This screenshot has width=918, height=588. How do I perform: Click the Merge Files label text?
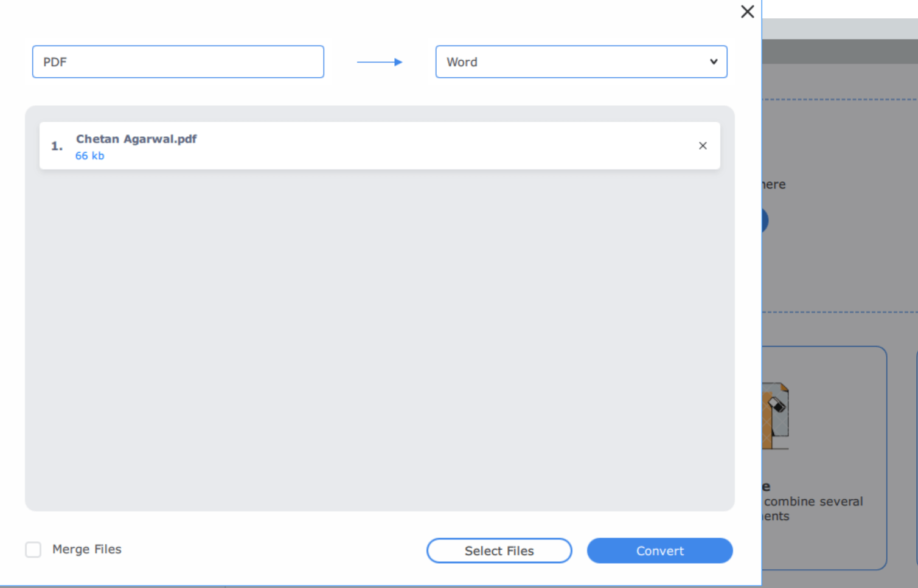pos(86,549)
